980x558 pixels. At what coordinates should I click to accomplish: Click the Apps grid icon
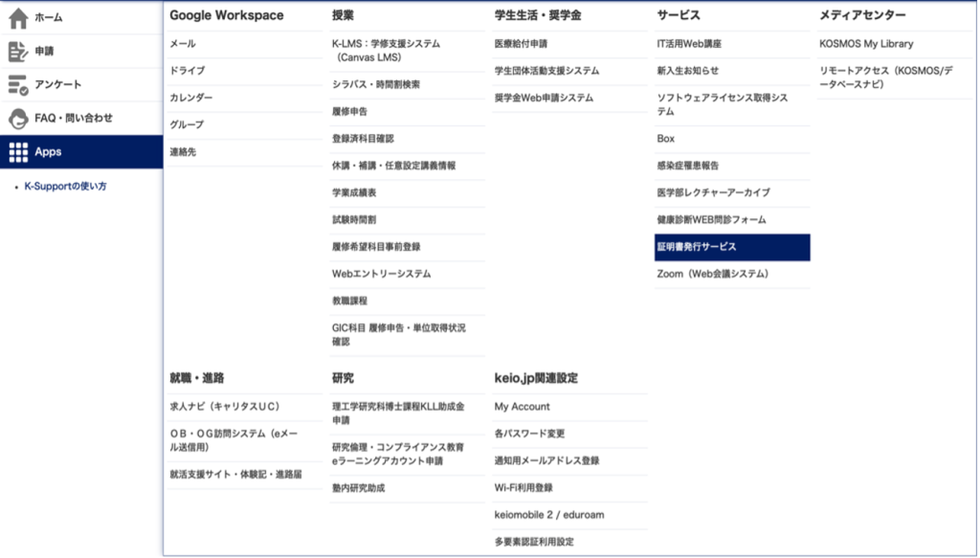[x=18, y=152]
